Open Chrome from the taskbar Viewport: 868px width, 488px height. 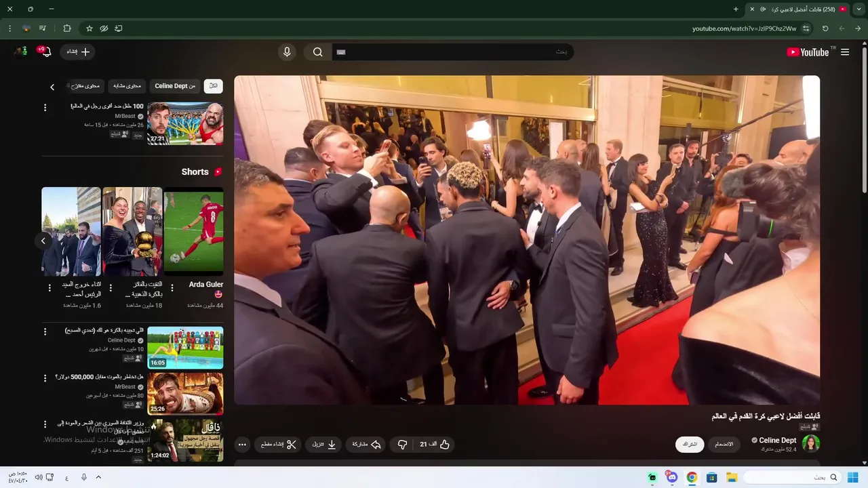pyautogui.click(x=692, y=477)
